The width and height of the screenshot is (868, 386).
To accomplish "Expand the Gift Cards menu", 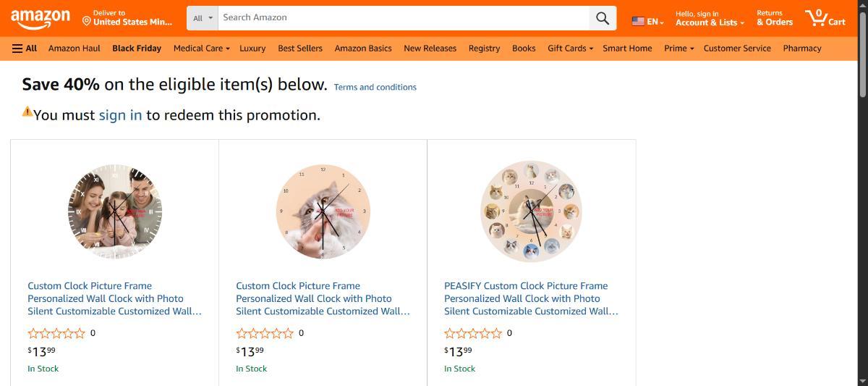I will tap(570, 49).
